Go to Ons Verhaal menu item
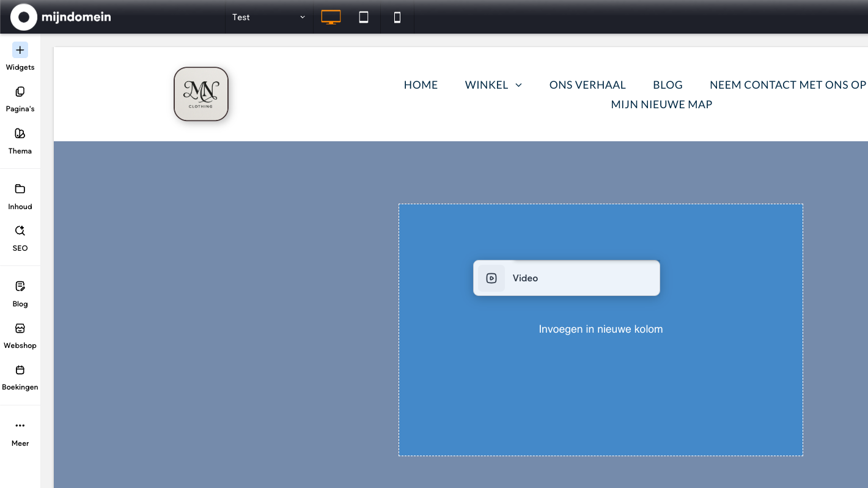868x488 pixels. point(587,85)
